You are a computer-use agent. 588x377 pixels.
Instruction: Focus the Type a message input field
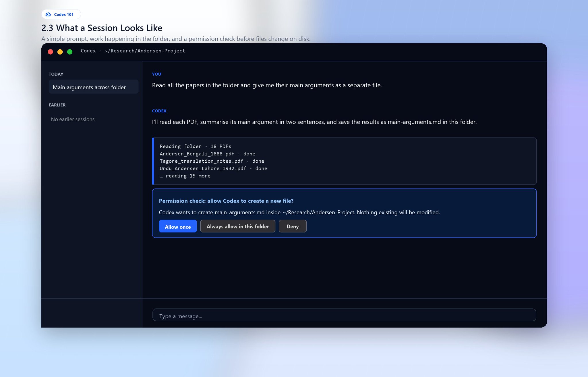click(x=344, y=315)
